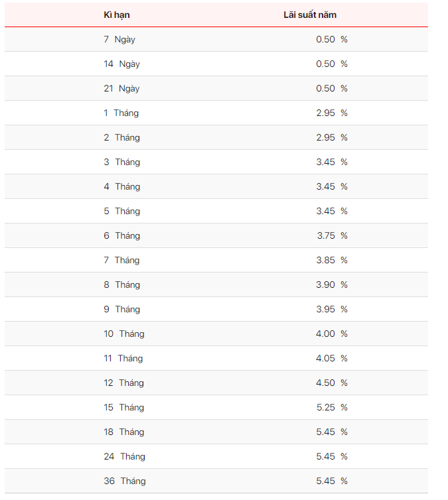Click the interest rate for 5 Tháng

click(332, 211)
